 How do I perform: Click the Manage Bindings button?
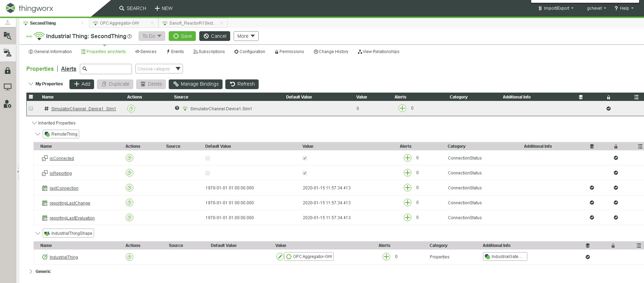(196, 84)
